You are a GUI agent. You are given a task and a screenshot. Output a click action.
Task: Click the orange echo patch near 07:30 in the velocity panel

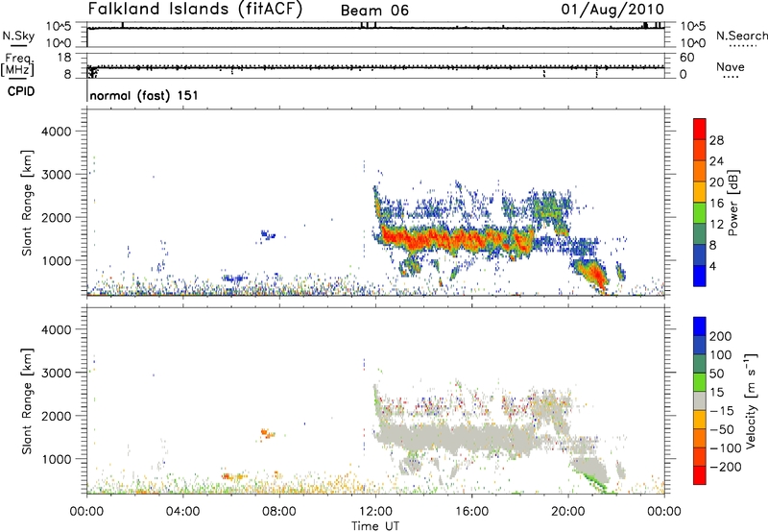point(268,433)
